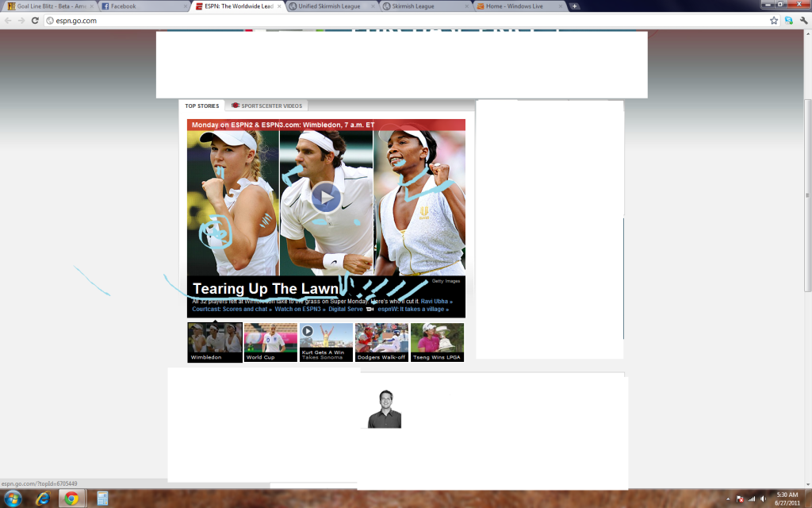Open Calculator from the taskbar

coord(102,498)
